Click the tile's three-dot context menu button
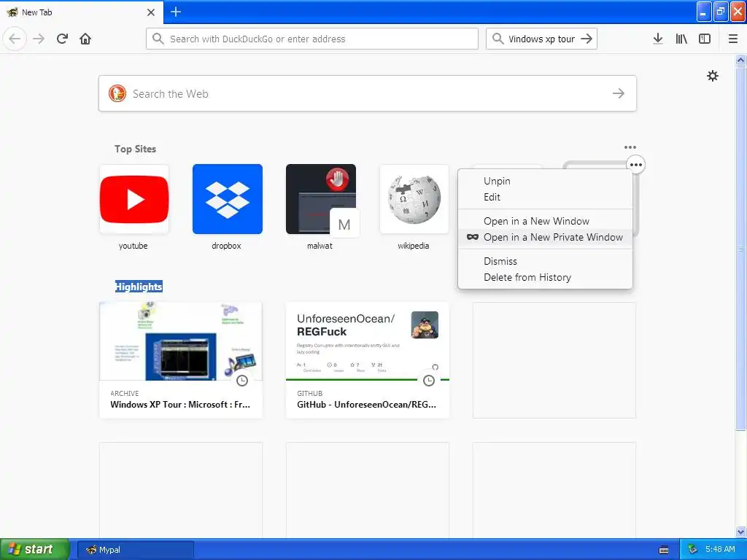The height and width of the screenshot is (560, 747). pyautogui.click(x=636, y=165)
